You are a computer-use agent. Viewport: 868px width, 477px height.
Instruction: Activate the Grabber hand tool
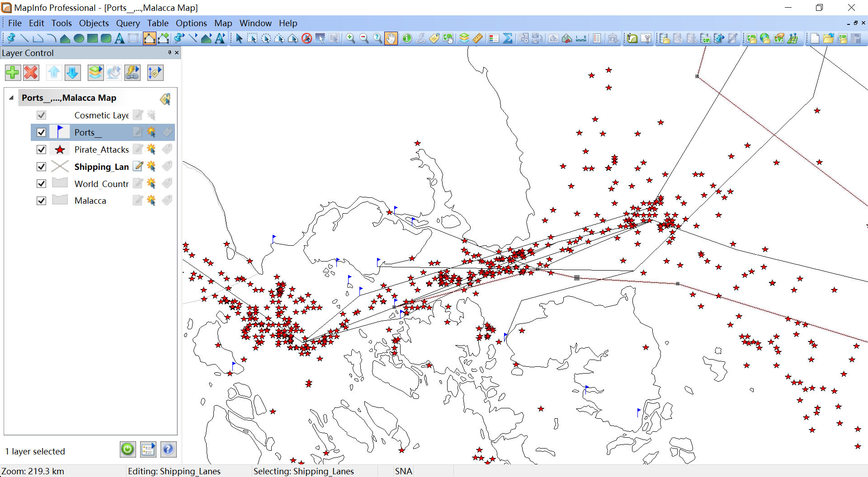pos(391,38)
